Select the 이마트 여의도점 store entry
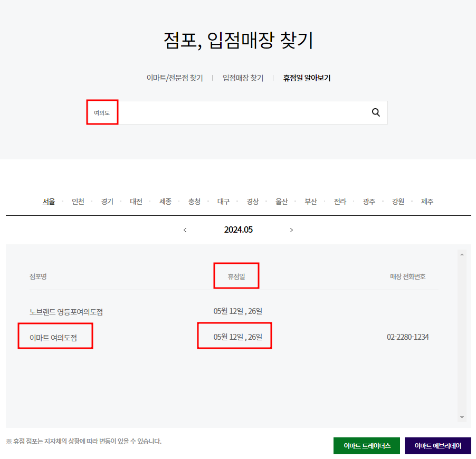Viewport: 476px width, 459px height. click(x=55, y=336)
